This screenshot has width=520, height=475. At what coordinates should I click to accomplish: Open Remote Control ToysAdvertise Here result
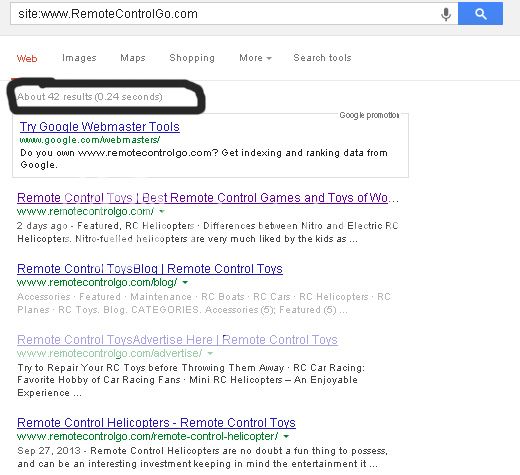pos(177,340)
